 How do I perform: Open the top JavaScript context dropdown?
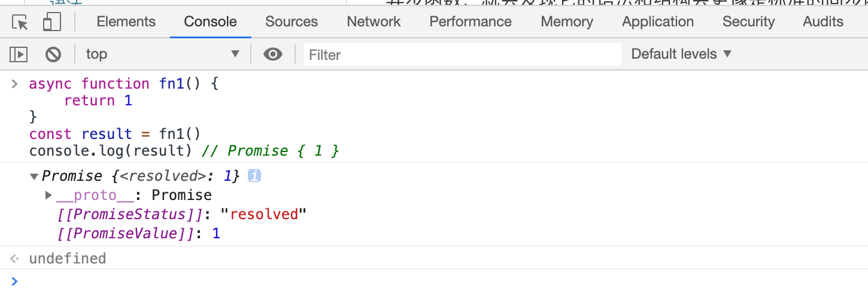[x=162, y=54]
